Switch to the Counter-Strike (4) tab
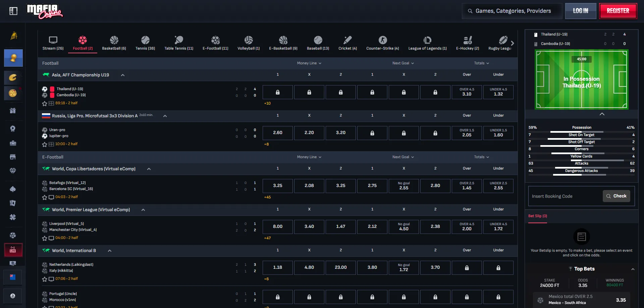The height and width of the screenshot is (308, 644). tap(383, 43)
